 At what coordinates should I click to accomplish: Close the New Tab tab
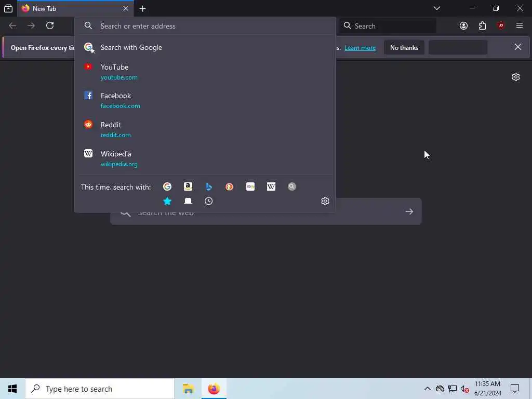pos(126,8)
